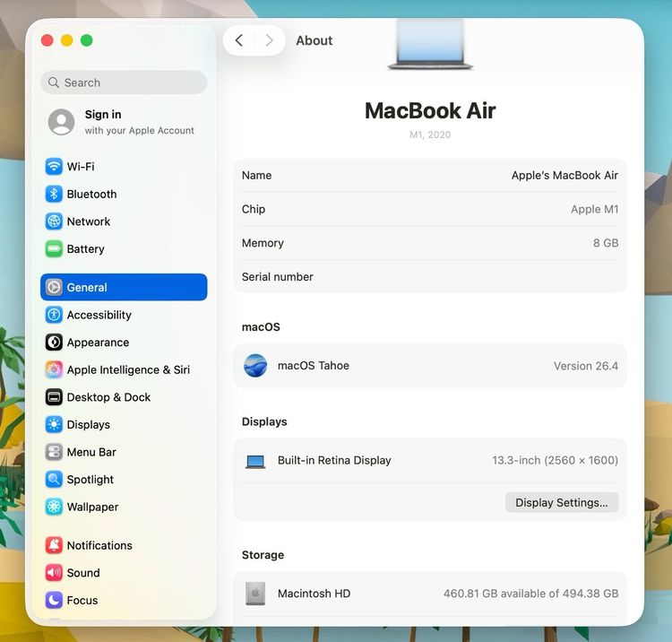This screenshot has height=642, width=672.
Task: Click the green Battery icon
Action: coord(54,248)
